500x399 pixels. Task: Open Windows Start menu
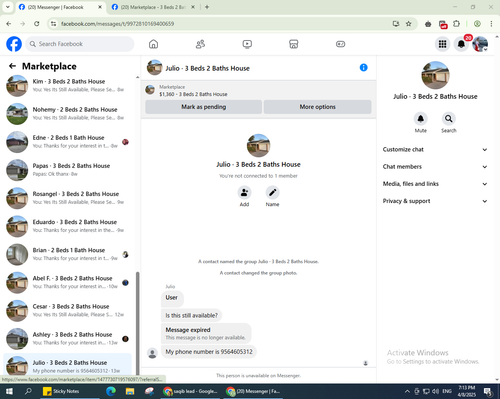point(9,391)
